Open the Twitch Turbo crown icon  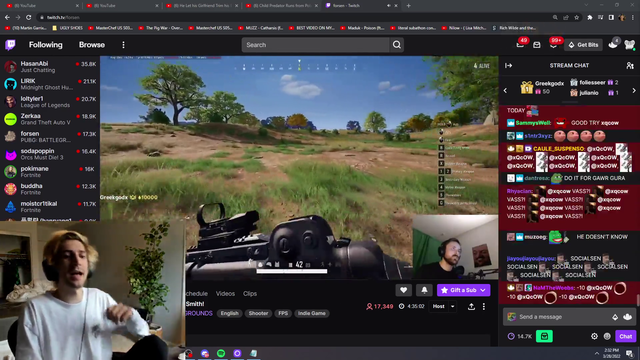click(613, 45)
